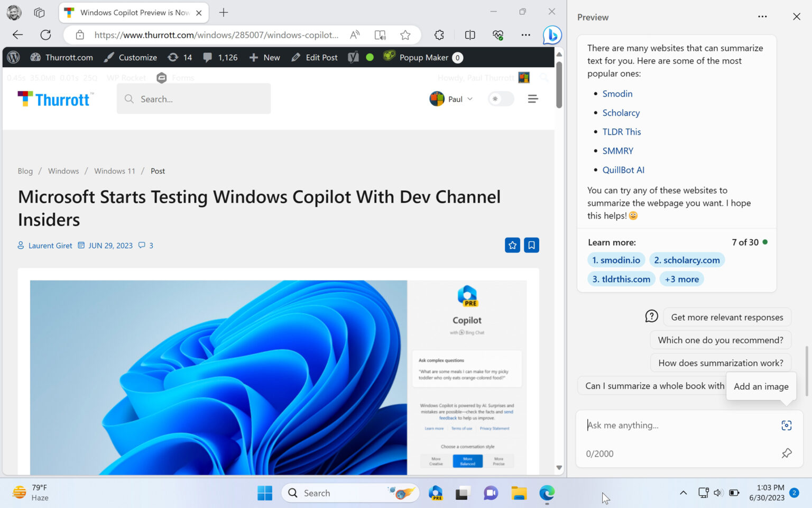The image size is (812, 508).
Task: Open File Explorer from taskbar
Action: coord(519,493)
